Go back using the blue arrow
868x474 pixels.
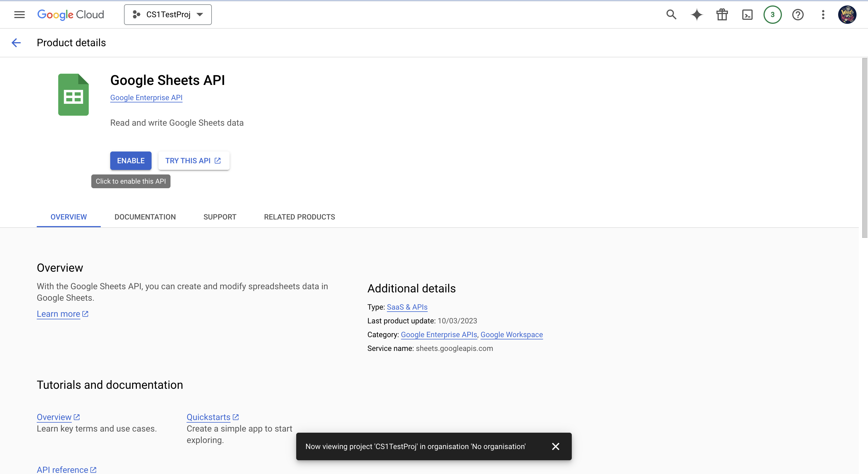point(16,43)
